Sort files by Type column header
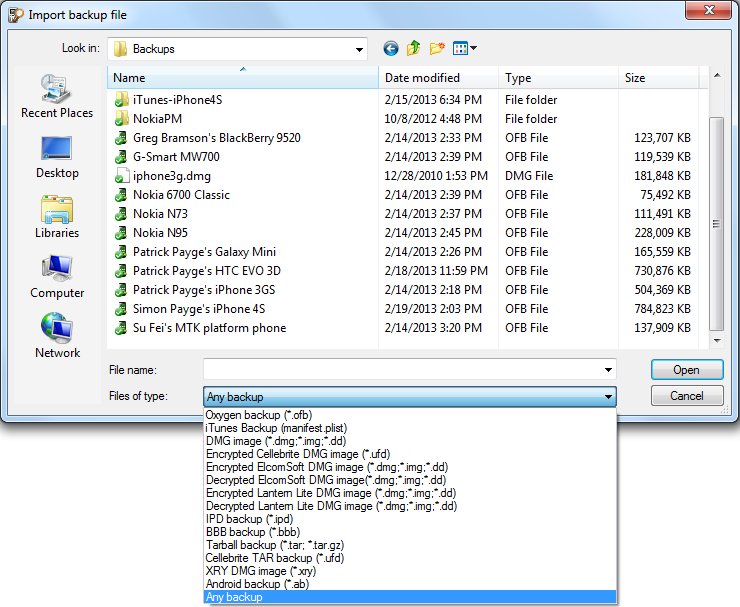The image size is (740, 607). coord(558,78)
